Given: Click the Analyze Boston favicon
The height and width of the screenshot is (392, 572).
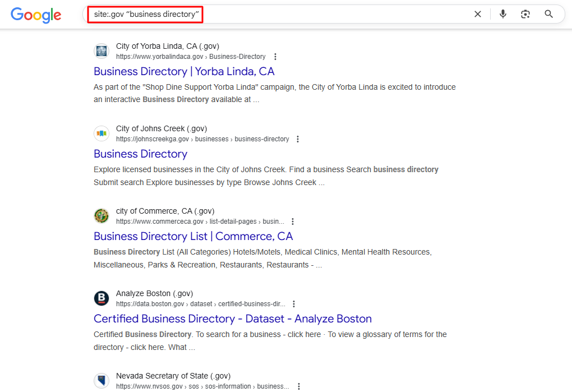Looking at the screenshot, I should (x=102, y=298).
